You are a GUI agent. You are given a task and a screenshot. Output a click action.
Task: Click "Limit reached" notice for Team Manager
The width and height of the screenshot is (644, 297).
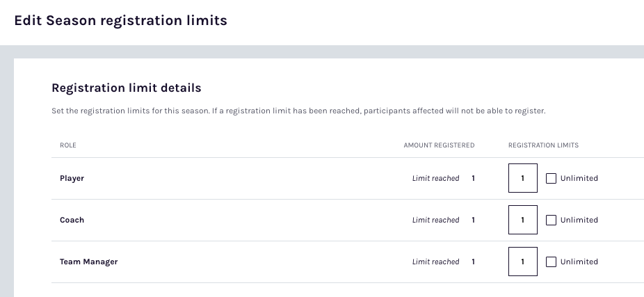(x=435, y=262)
